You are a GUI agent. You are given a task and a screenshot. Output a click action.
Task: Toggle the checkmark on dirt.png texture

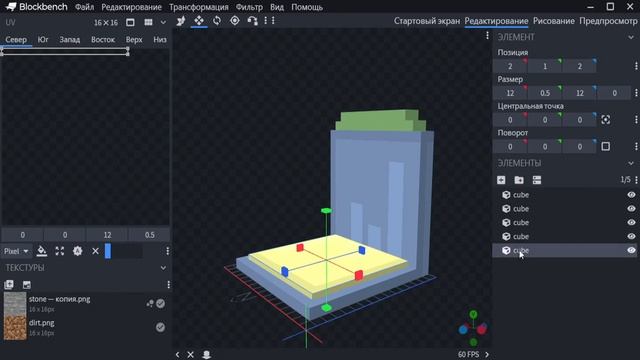(x=160, y=327)
